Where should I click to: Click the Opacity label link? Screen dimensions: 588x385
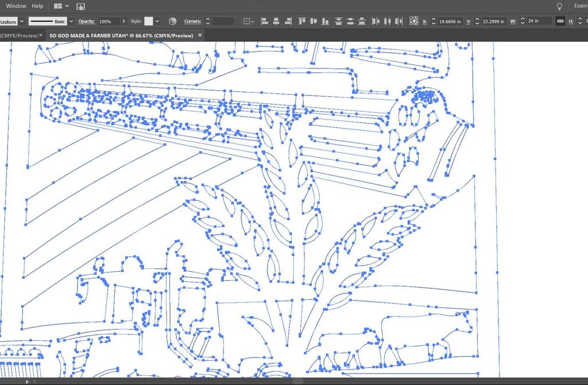(86, 21)
